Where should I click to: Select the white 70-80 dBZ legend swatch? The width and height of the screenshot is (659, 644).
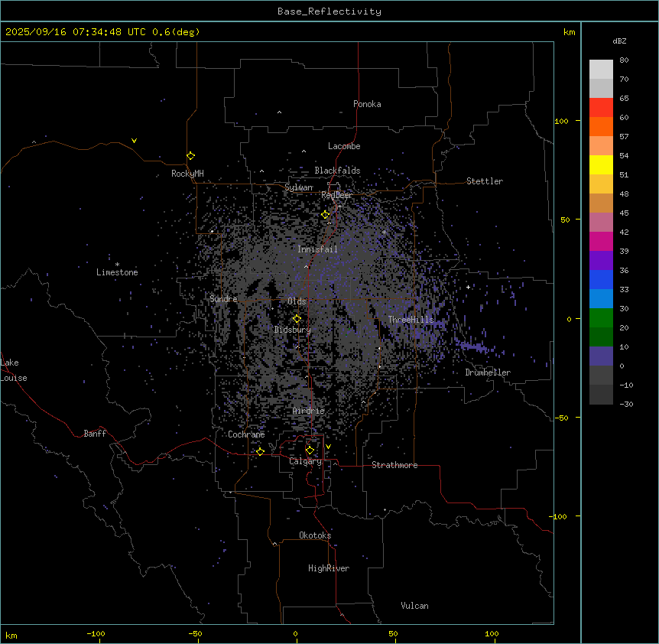(x=601, y=70)
